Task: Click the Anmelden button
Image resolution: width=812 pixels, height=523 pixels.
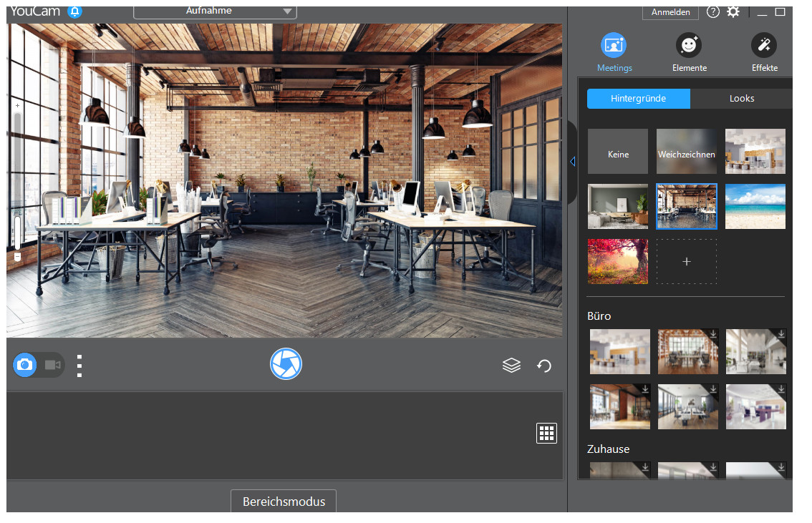Action: tap(670, 12)
